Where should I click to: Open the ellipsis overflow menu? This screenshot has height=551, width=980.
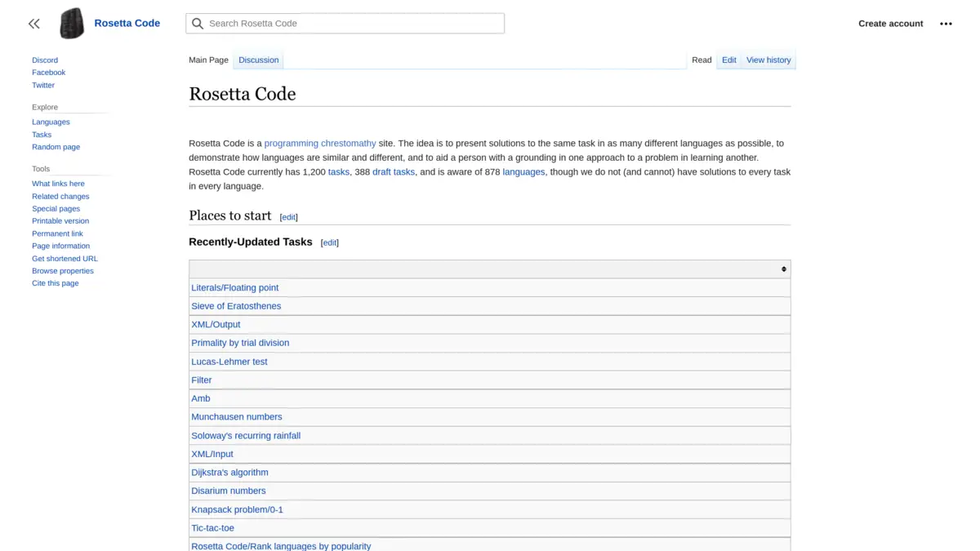946,24
